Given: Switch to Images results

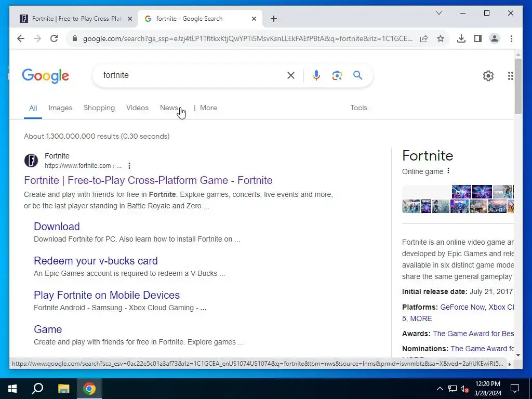Looking at the screenshot, I should click(60, 108).
